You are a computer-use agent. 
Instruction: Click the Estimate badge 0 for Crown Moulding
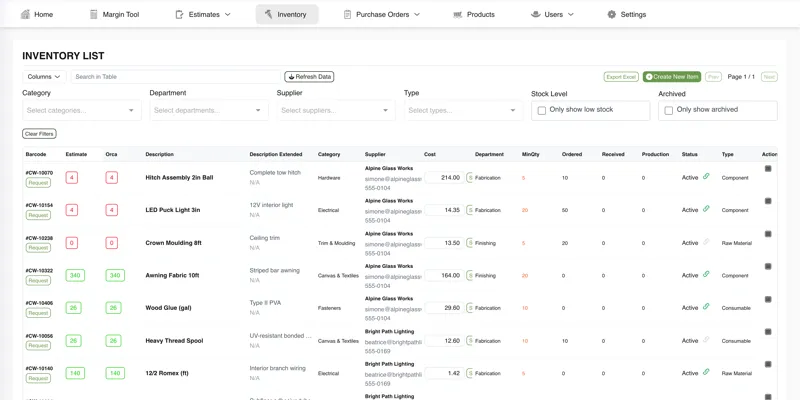[x=71, y=243]
